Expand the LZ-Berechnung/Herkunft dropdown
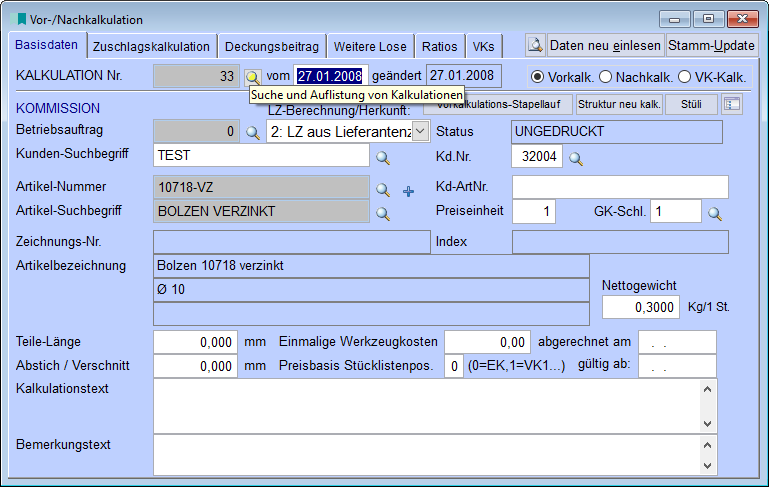 pos(420,131)
